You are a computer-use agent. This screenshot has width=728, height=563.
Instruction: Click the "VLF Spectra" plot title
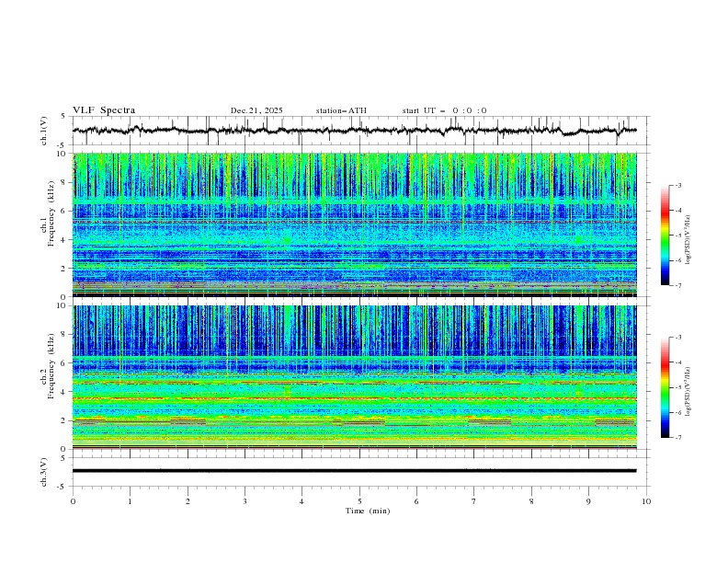[x=104, y=110]
